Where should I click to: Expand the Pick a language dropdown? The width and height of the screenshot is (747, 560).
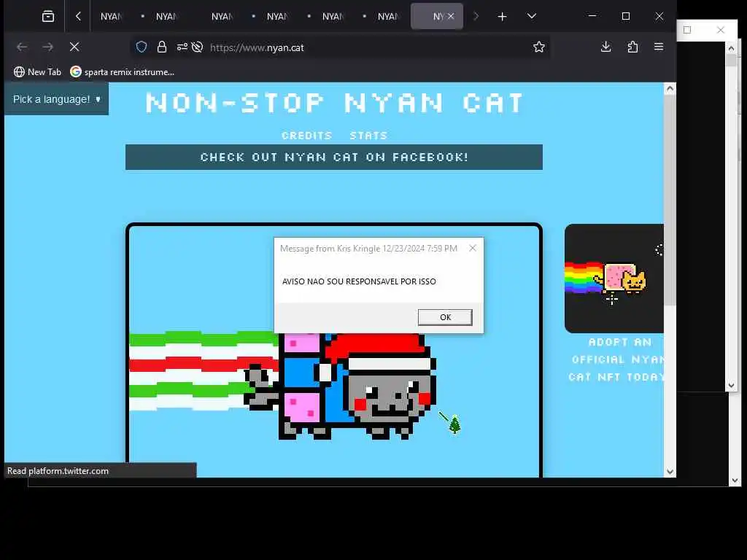(x=57, y=99)
